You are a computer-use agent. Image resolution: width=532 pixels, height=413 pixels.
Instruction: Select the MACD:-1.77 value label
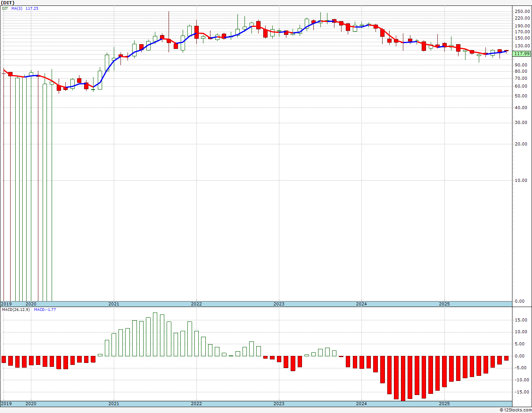click(45, 310)
